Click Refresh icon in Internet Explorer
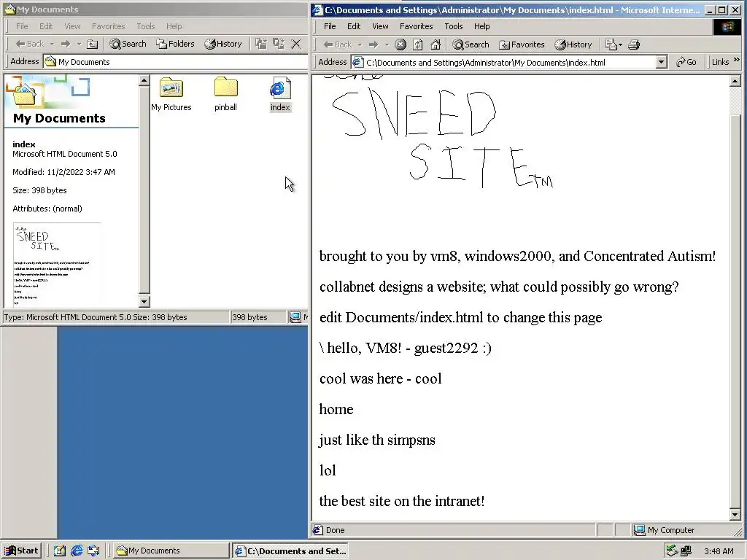 pos(418,44)
